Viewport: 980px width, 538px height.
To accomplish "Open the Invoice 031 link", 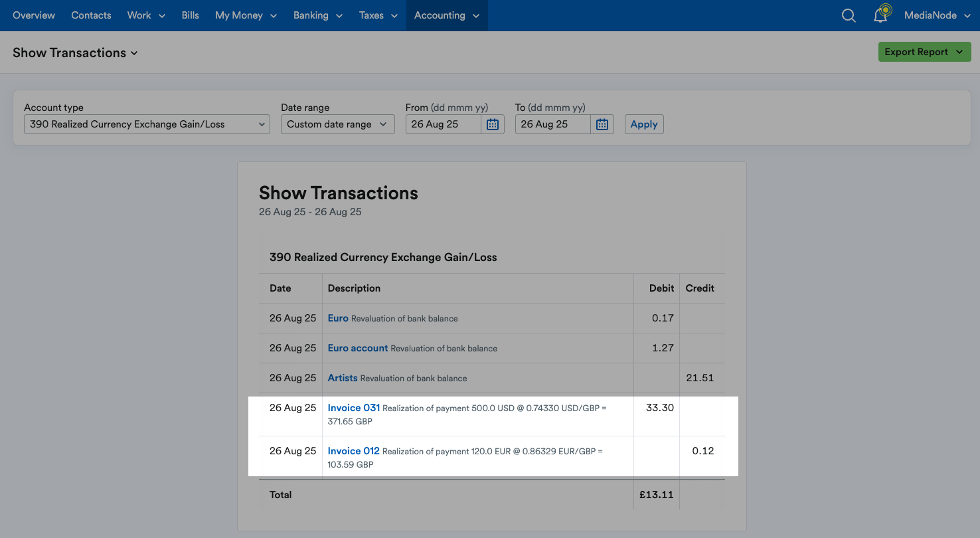I will [x=354, y=408].
